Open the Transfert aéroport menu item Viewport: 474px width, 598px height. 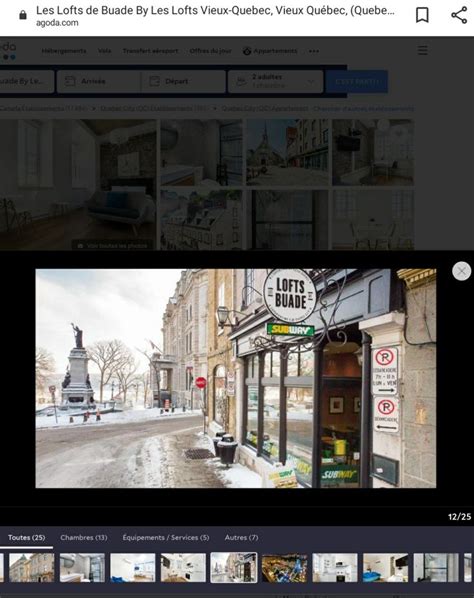pyautogui.click(x=150, y=51)
